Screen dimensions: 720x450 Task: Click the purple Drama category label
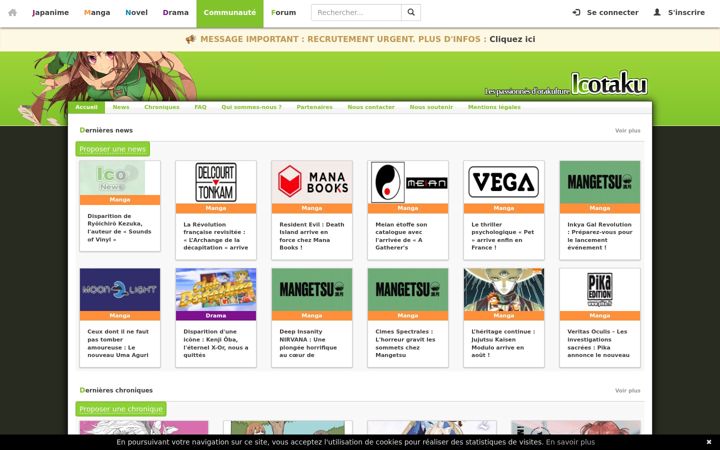click(x=216, y=315)
